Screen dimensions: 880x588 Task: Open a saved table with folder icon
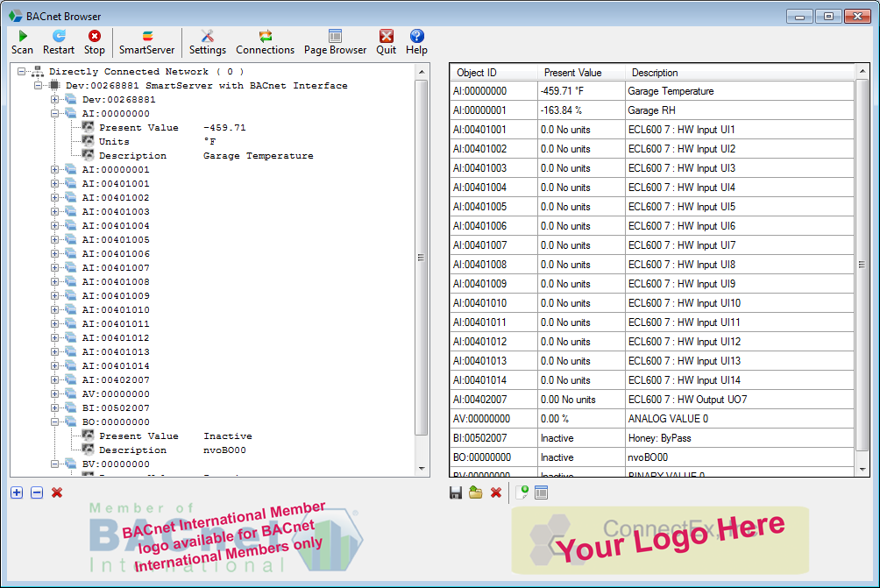click(x=475, y=492)
